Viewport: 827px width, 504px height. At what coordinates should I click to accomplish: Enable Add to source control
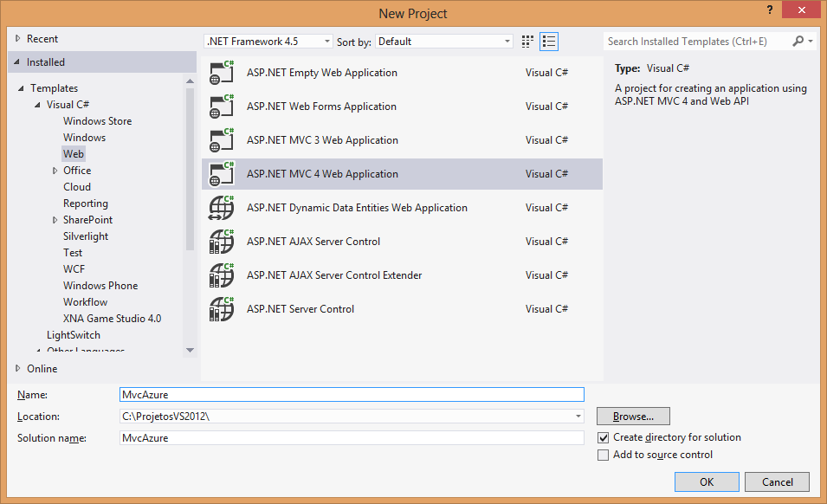(x=604, y=455)
